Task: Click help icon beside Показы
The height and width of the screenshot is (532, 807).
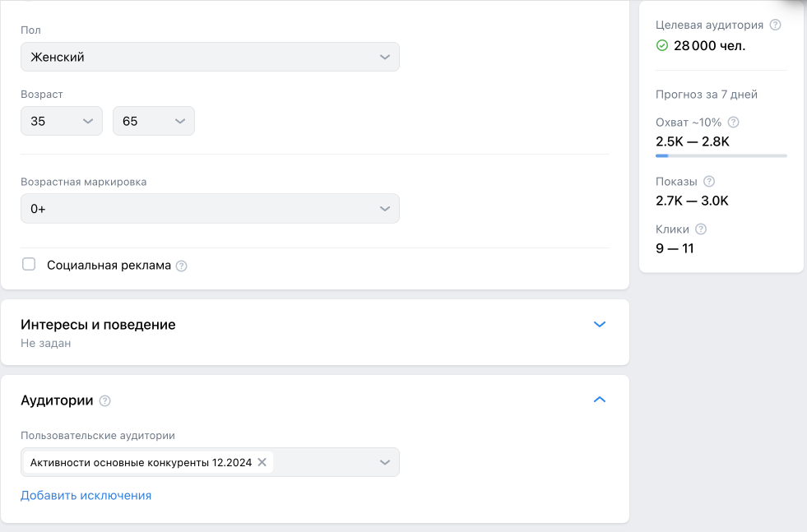Action: pos(709,182)
